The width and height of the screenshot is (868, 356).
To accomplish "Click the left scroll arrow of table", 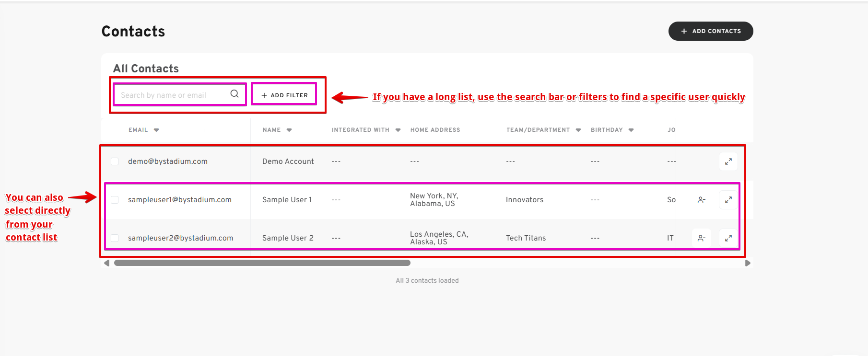I will tap(106, 263).
